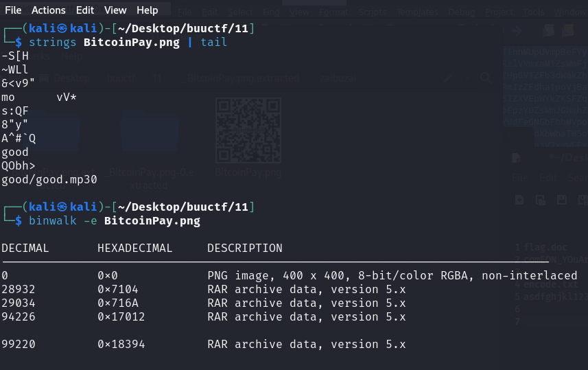This screenshot has height=370, width=588.
Task: Click the pencil edit-path icon in file manager
Action: [448, 78]
